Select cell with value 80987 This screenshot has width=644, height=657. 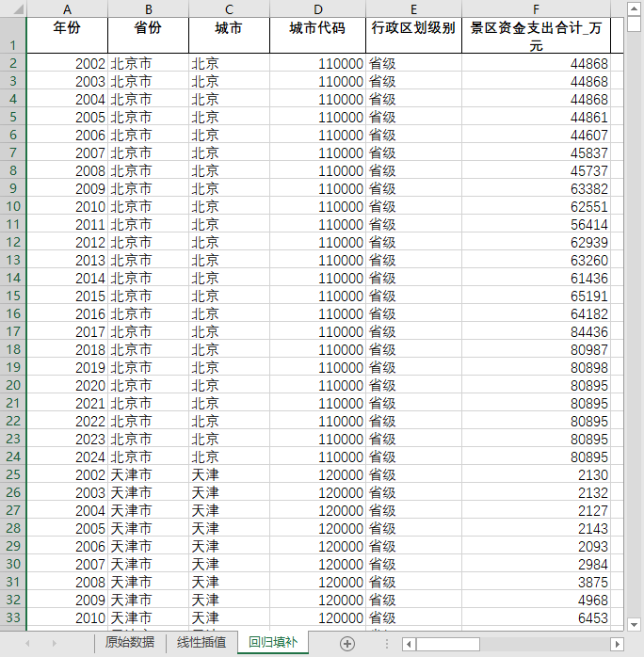click(x=537, y=349)
